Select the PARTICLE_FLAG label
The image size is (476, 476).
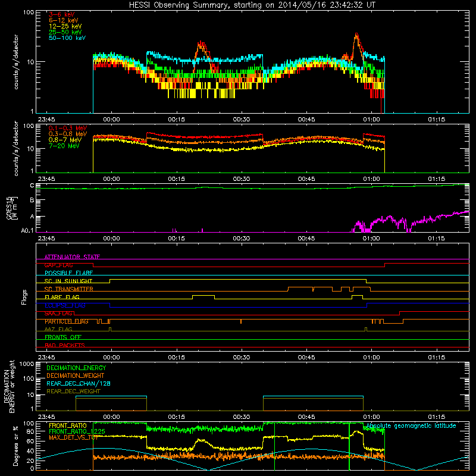(x=67, y=321)
